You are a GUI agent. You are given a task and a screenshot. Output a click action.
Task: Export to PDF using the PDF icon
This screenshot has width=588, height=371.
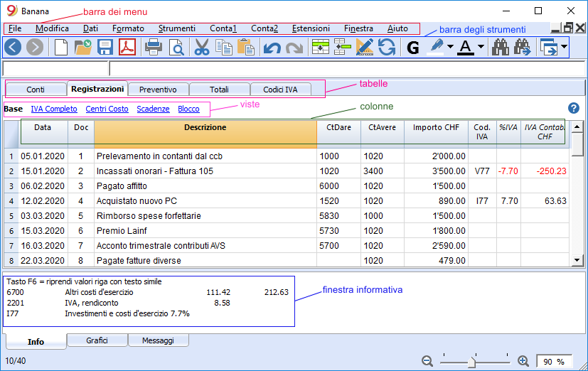click(x=127, y=47)
